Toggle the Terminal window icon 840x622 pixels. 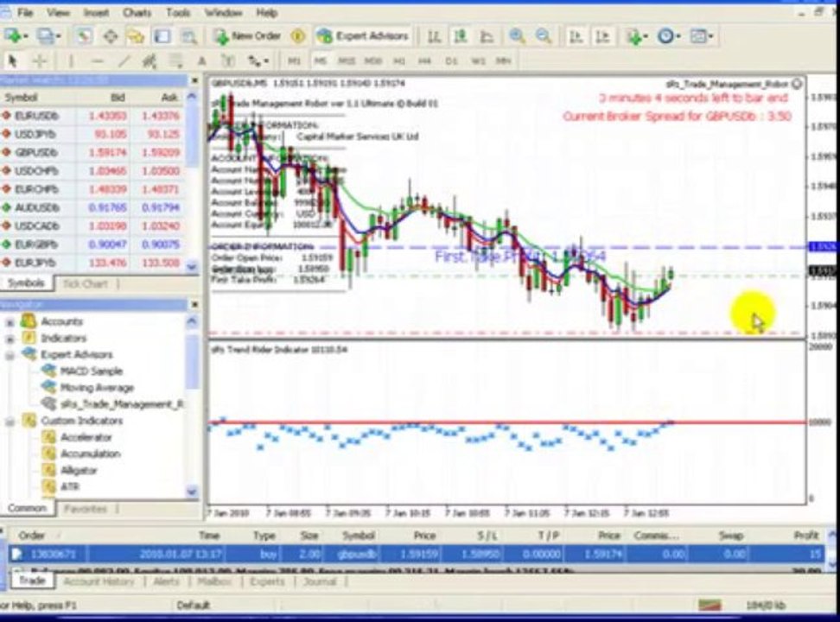162,36
